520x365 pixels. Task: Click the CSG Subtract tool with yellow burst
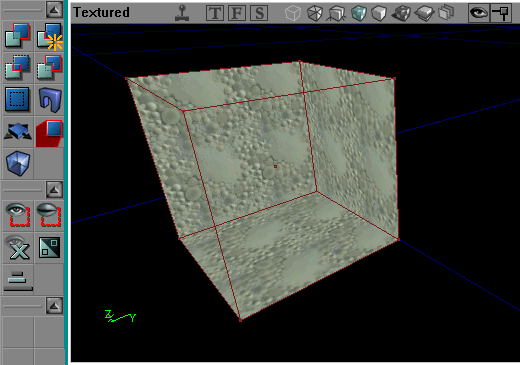[x=50, y=35]
